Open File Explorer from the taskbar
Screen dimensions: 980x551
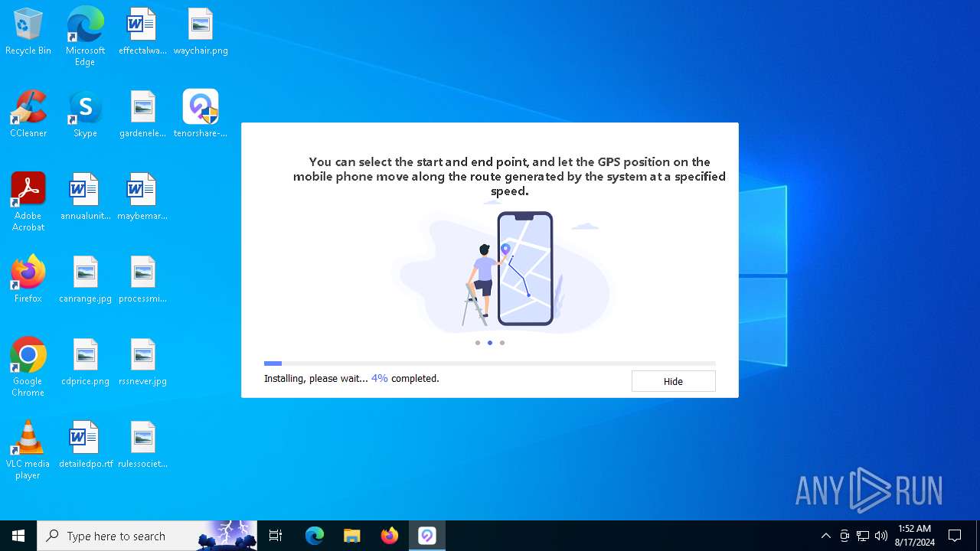pyautogui.click(x=352, y=536)
